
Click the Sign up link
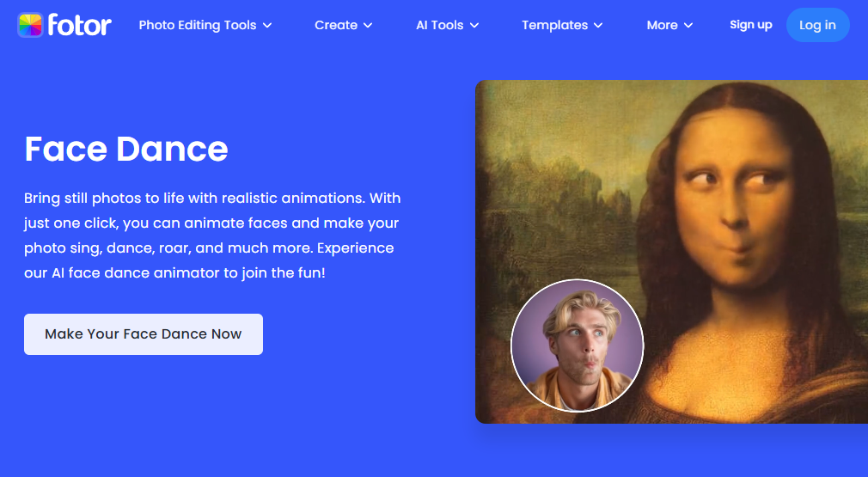pyautogui.click(x=750, y=25)
